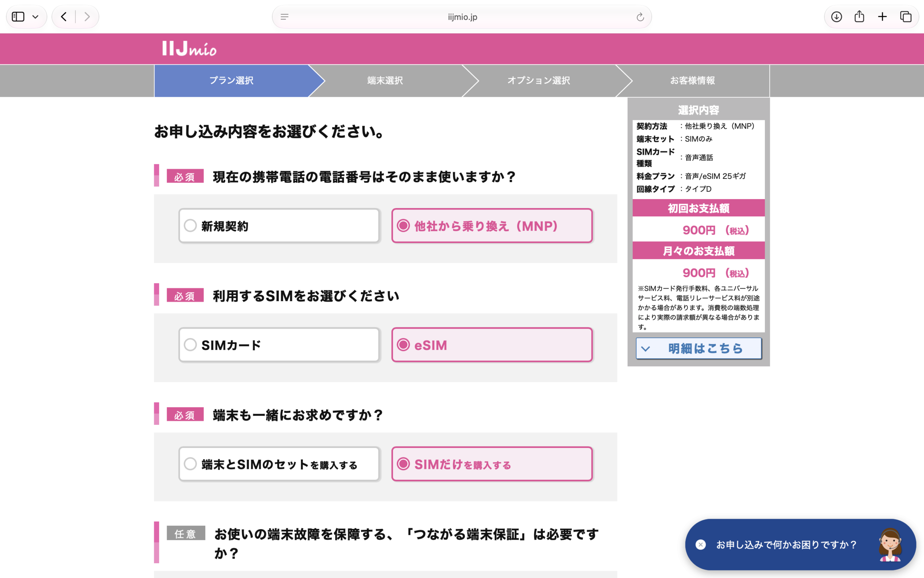Choose the eSIM radio option
924x578 pixels.
(x=492, y=345)
